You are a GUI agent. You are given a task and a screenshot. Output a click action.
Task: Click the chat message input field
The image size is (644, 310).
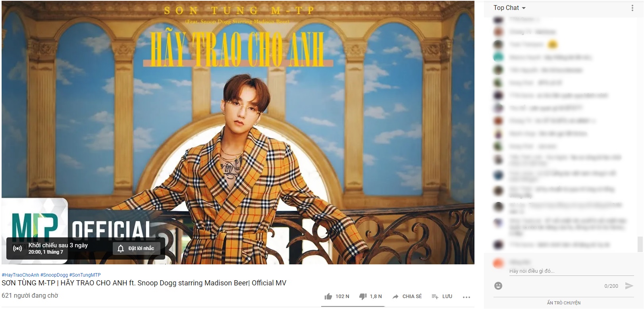[x=571, y=271]
